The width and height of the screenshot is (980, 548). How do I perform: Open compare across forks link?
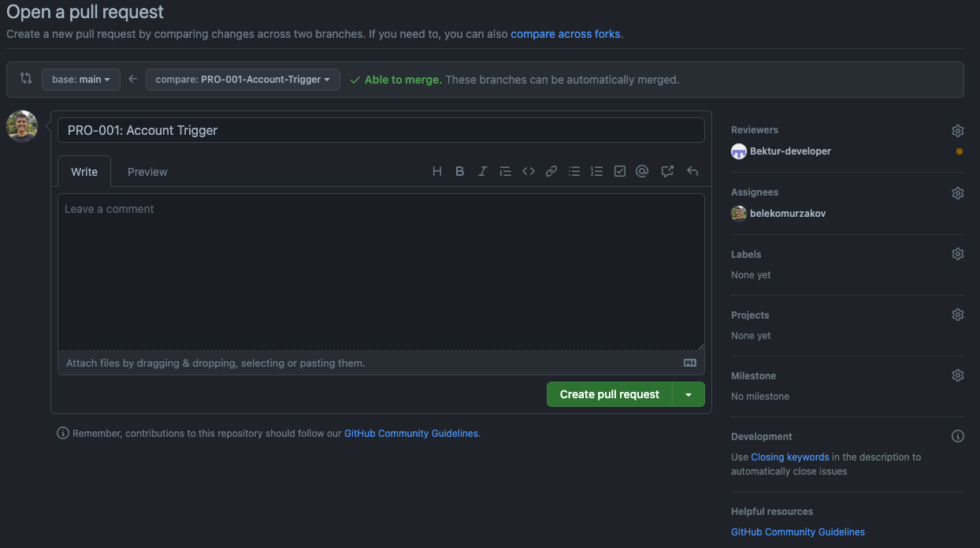pos(566,34)
